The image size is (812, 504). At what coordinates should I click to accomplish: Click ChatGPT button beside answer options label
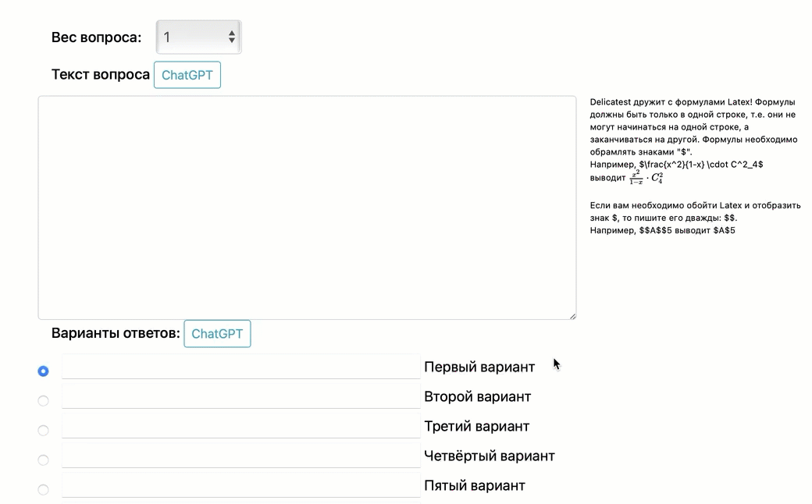(x=217, y=333)
